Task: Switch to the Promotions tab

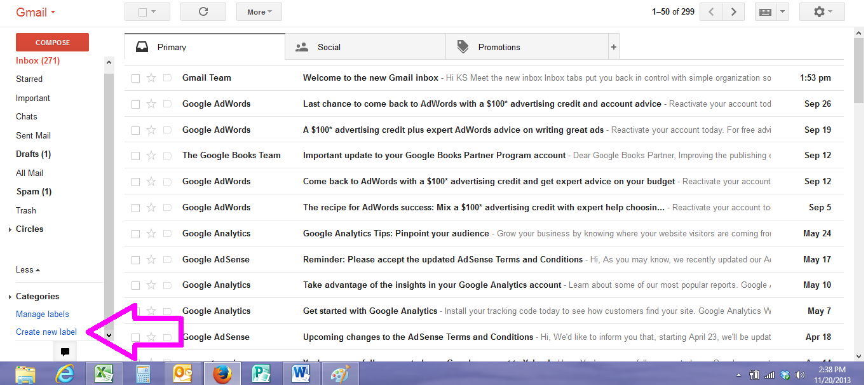Action: pyautogui.click(x=527, y=47)
